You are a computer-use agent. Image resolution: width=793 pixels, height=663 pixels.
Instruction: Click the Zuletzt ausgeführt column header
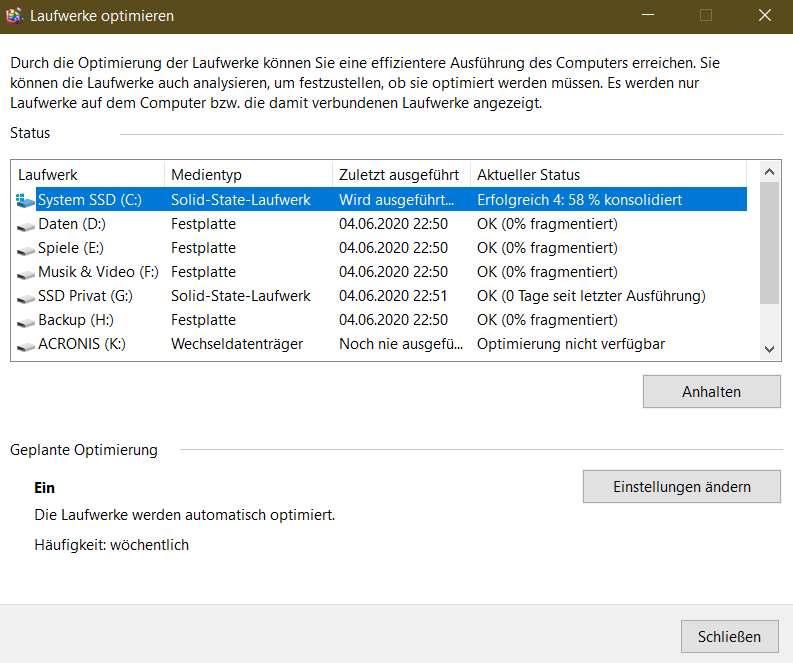click(400, 175)
